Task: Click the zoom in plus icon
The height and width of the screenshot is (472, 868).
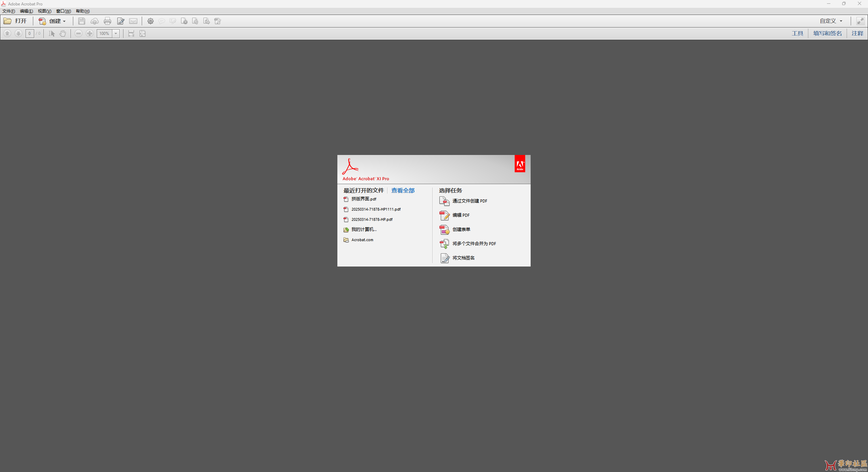Action: (x=90, y=33)
